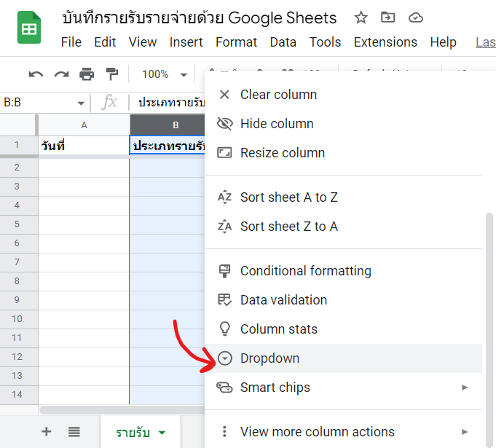Undo the last action
Screen dimensions: 496x448
click(36, 74)
